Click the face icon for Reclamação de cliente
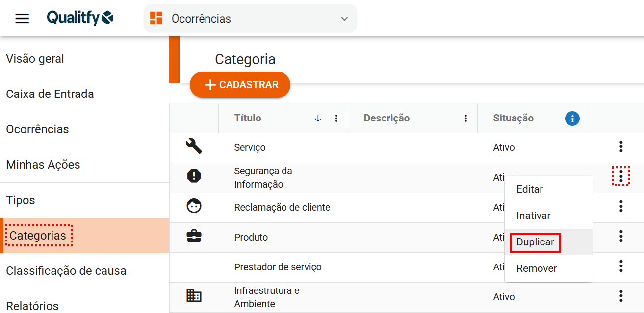The width and height of the screenshot is (644, 313). click(194, 206)
